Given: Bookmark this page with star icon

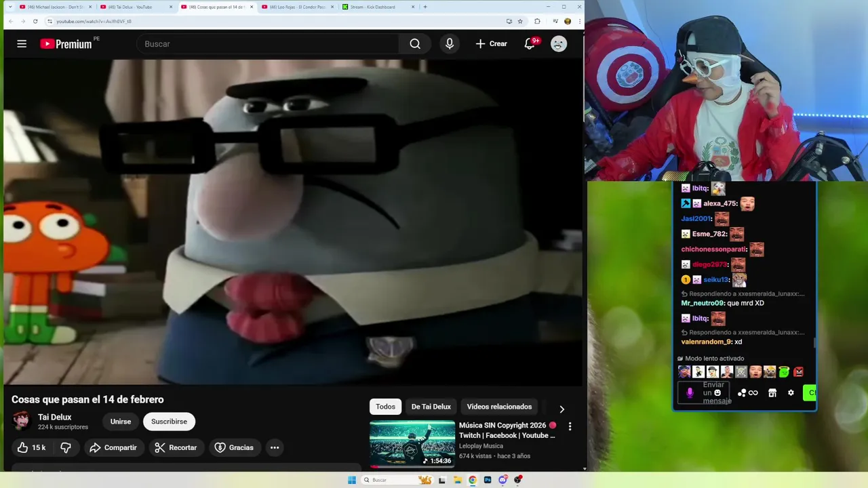Looking at the screenshot, I should click(520, 21).
